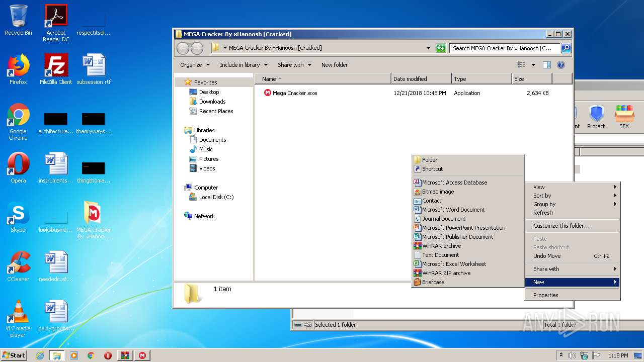Create new Microsoft Word Document
The image size is (644, 362).
468,210
